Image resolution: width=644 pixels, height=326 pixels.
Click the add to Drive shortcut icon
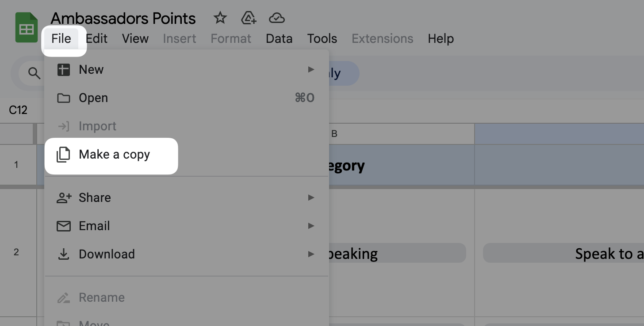[x=249, y=18]
